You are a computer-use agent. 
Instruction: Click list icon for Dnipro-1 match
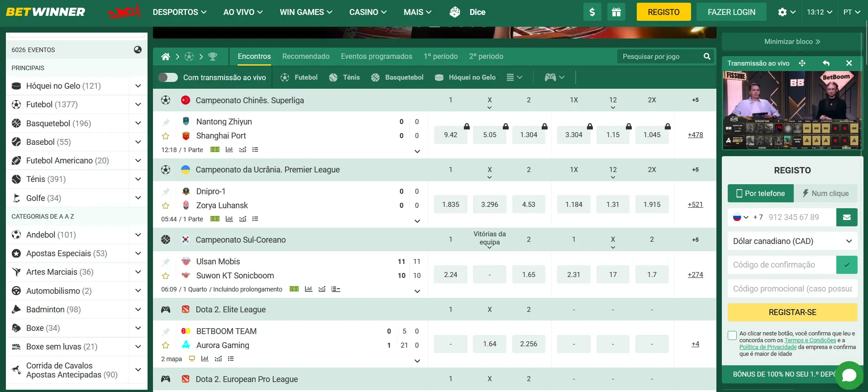[255, 219]
